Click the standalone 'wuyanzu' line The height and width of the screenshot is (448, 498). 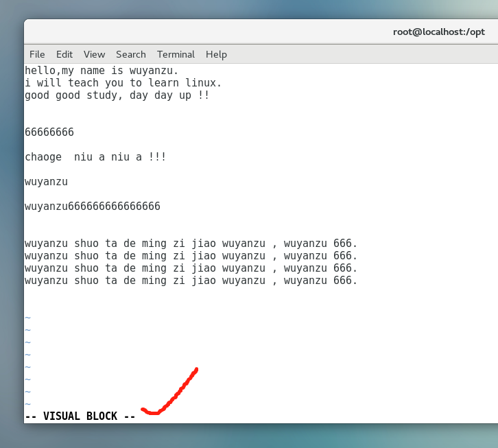(46, 182)
